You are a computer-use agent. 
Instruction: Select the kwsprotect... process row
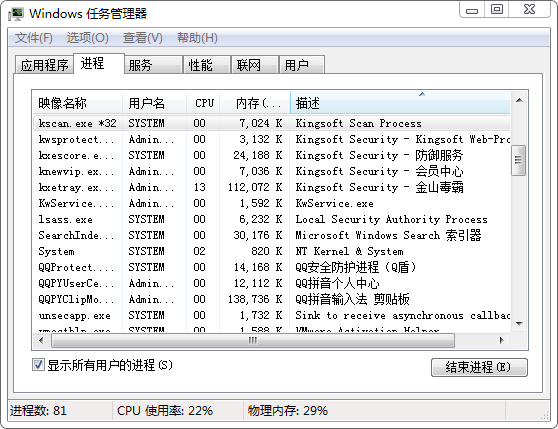click(272, 139)
